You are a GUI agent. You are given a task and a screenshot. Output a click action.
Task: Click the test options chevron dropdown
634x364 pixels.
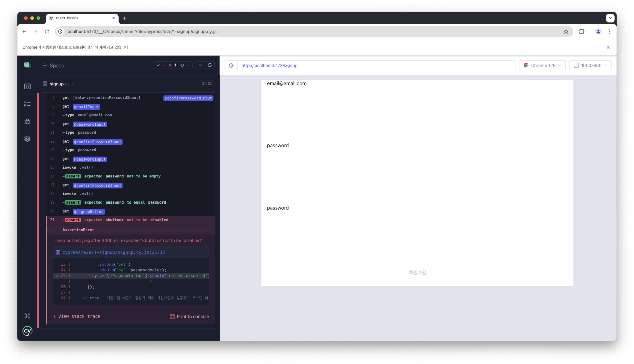tap(200, 65)
